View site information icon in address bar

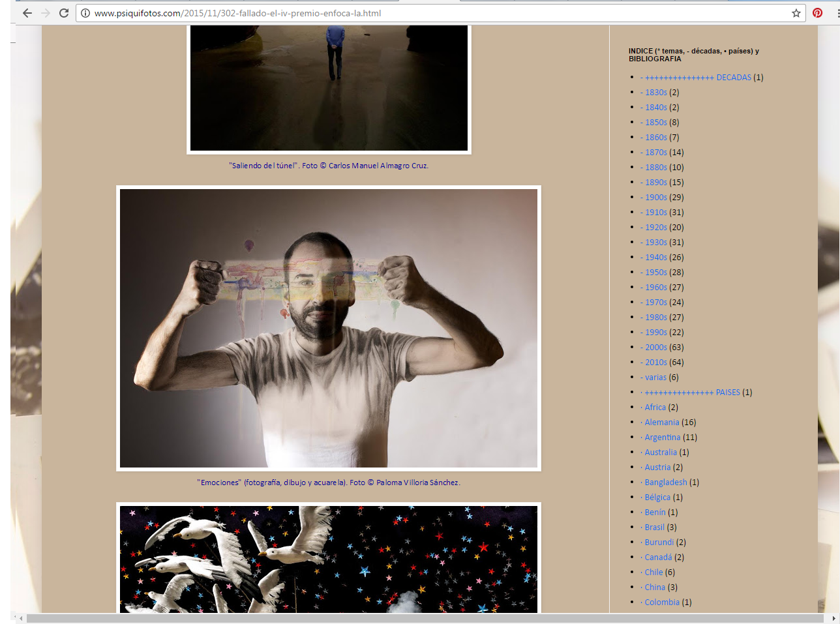[85, 13]
